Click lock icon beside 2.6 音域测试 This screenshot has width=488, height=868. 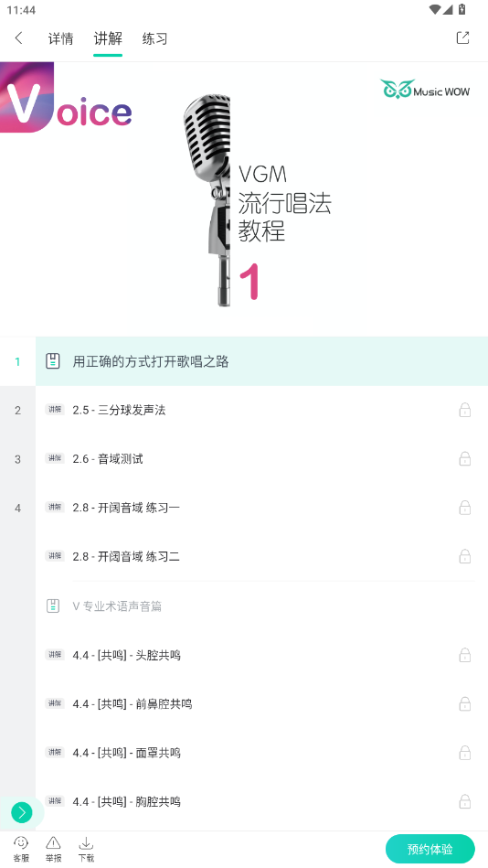pyautogui.click(x=465, y=459)
